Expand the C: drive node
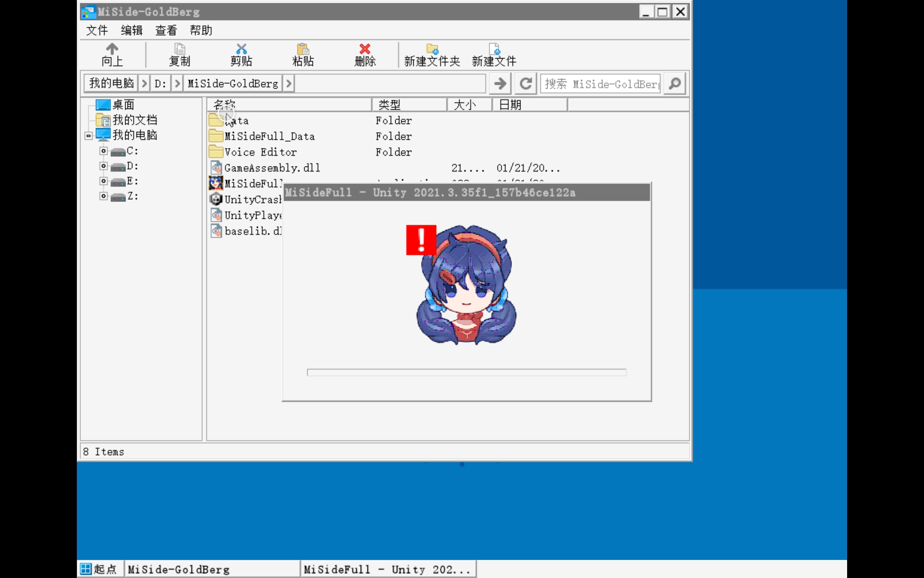The height and width of the screenshot is (578, 924). (x=104, y=151)
